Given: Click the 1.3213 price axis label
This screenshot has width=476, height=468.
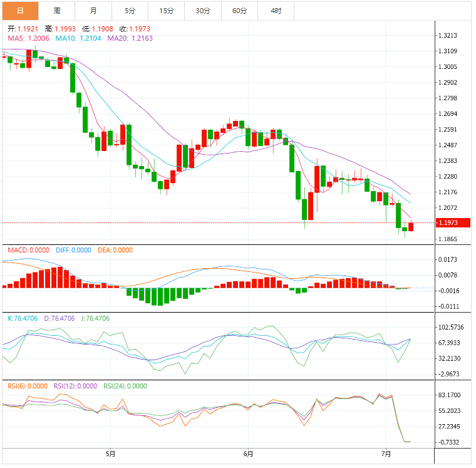Looking at the screenshot, I should (x=448, y=35).
